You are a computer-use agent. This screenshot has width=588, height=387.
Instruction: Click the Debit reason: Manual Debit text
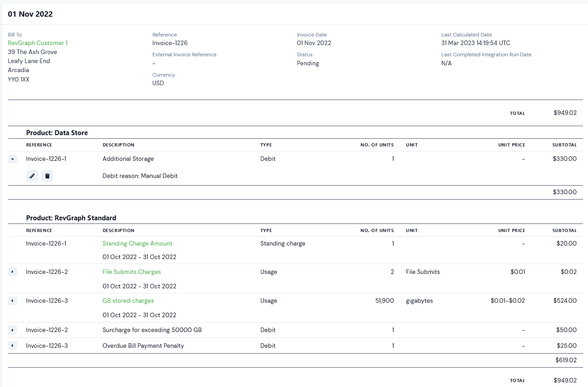tap(140, 176)
